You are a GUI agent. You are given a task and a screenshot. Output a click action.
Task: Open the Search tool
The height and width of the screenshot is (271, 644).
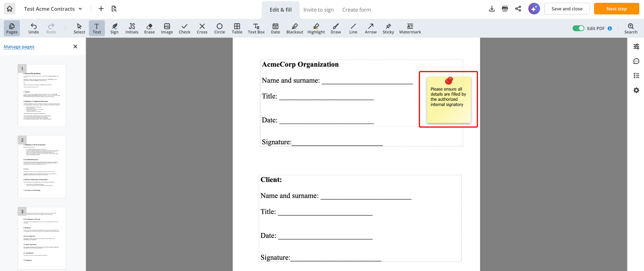(x=631, y=28)
